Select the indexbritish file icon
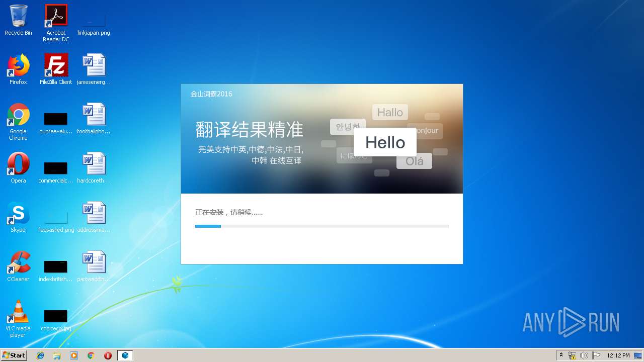 click(56, 270)
